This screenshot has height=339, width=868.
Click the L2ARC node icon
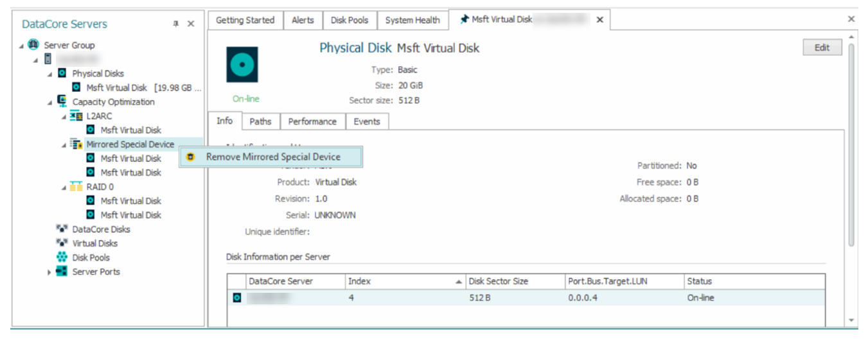pyautogui.click(x=76, y=116)
